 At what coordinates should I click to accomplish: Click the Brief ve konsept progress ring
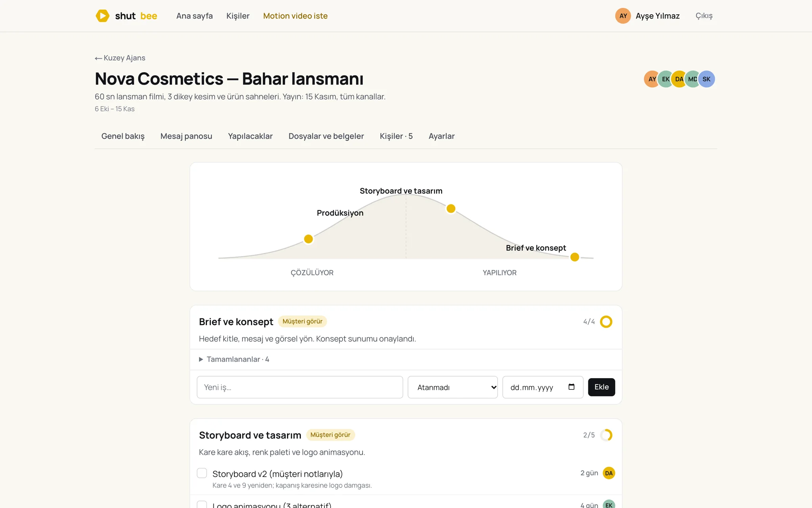pyautogui.click(x=606, y=321)
